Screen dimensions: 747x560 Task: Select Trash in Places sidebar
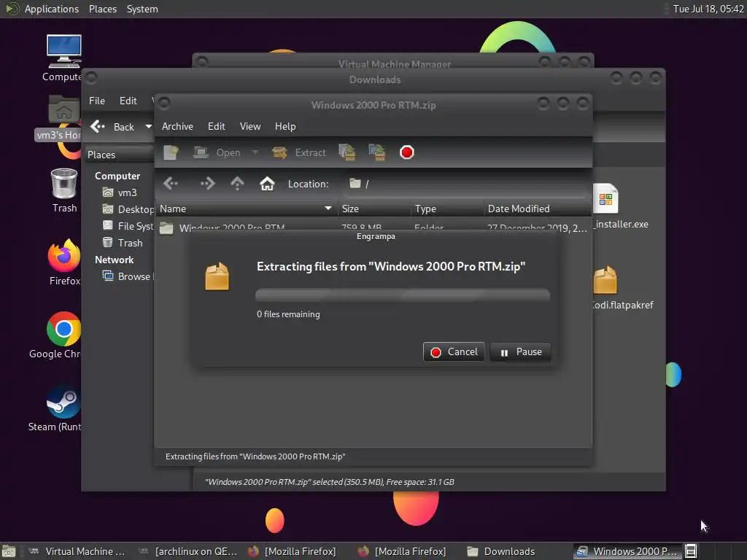[123, 243]
